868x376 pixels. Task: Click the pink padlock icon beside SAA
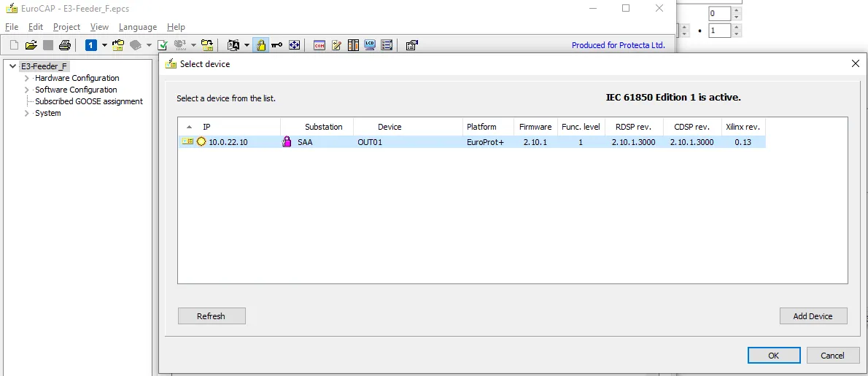pos(287,141)
